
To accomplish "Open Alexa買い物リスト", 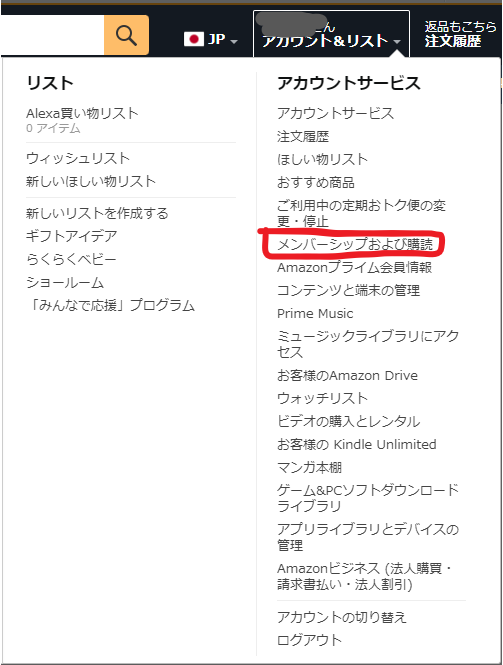I will [x=82, y=113].
